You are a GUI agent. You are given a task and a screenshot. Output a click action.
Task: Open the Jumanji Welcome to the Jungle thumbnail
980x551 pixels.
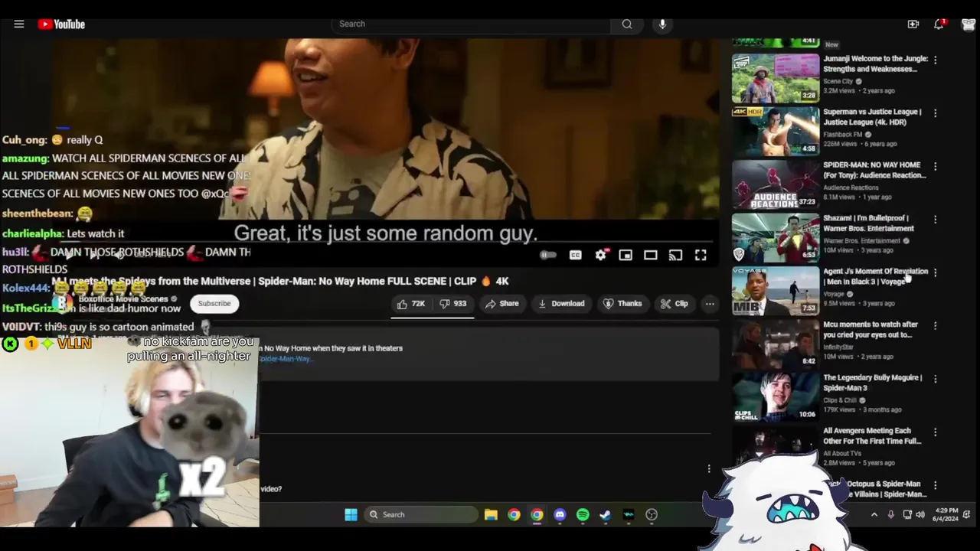click(776, 79)
